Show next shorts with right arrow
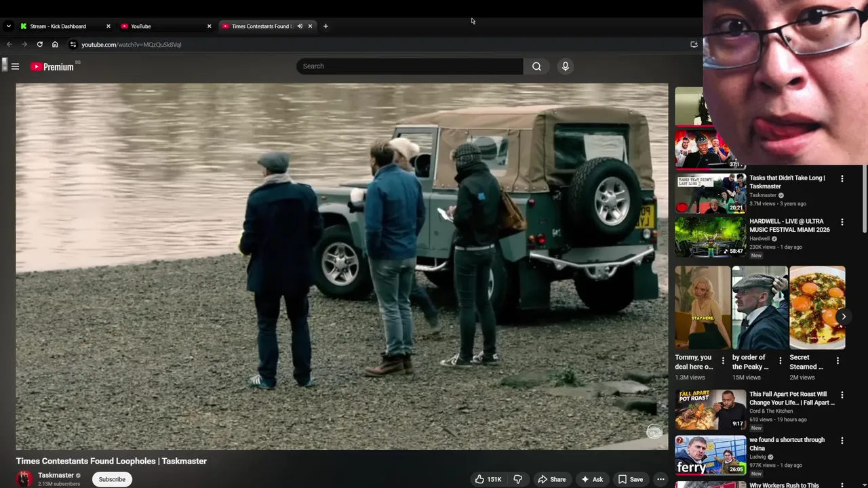The height and width of the screenshot is (488, 868). pos(844,317)
